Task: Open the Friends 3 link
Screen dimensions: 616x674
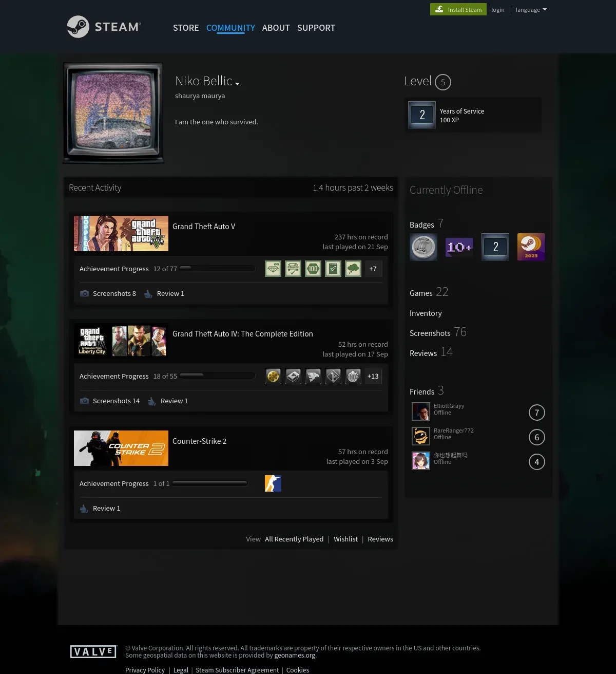Action: (427, 391)
